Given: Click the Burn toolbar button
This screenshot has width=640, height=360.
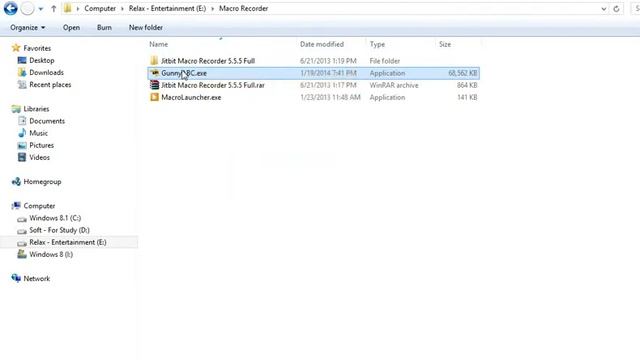Looking at the screenshot, I should (104, 27).
